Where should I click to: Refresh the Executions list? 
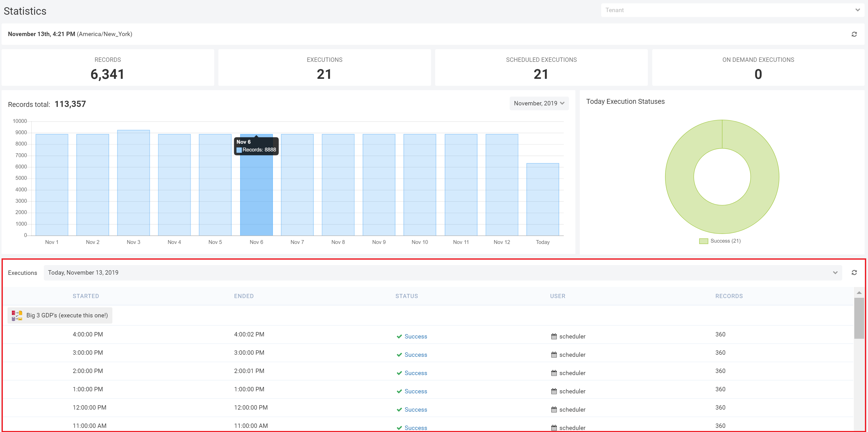pyautogui.click(x=854, y=272)
